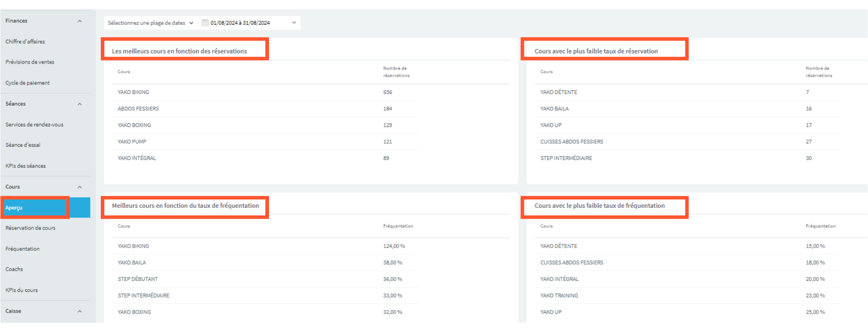Click the YAKO PUMP row
Image resolution: width=868 pixels, height=328 pixels.
point(265,142)
